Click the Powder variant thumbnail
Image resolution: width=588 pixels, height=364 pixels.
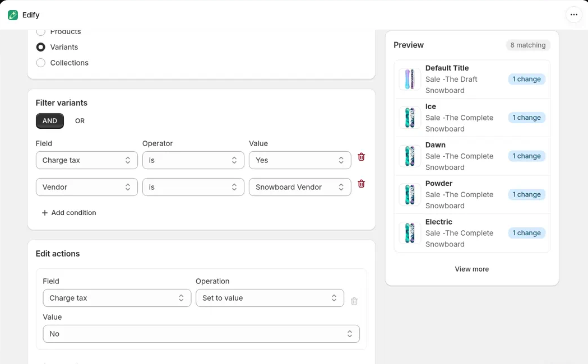click(410, 195)
